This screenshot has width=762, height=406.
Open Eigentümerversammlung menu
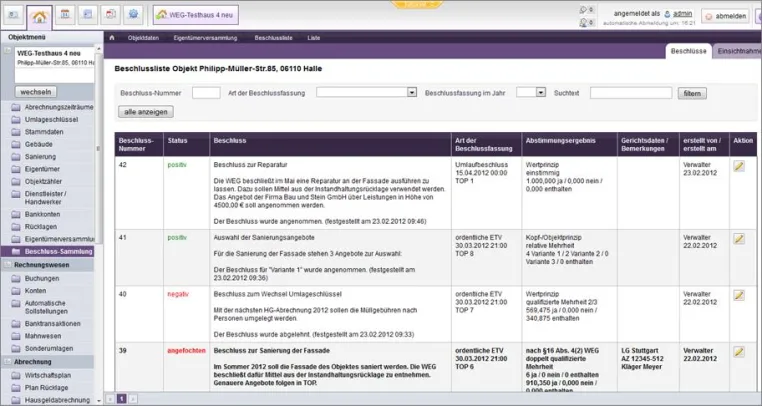coord(205,38)
